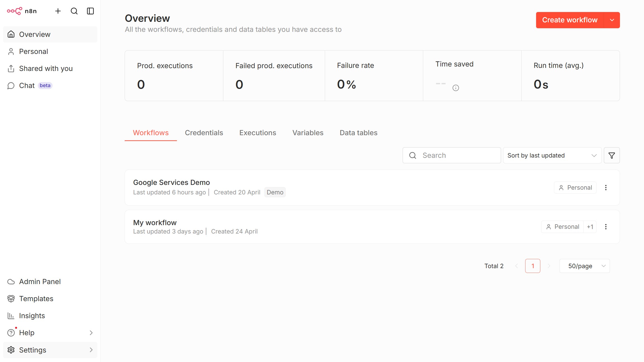Click 'Created 20 April' text

tap(237, 192)
